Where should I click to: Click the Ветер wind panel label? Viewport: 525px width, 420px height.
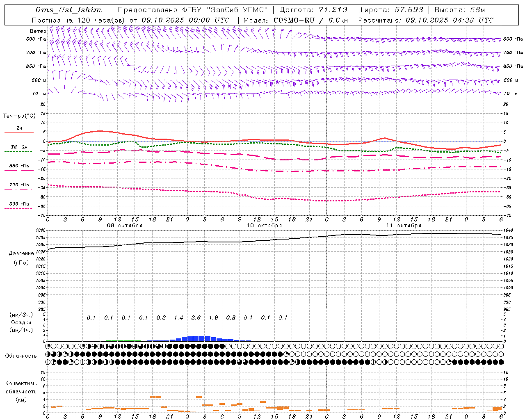point(38,31)
